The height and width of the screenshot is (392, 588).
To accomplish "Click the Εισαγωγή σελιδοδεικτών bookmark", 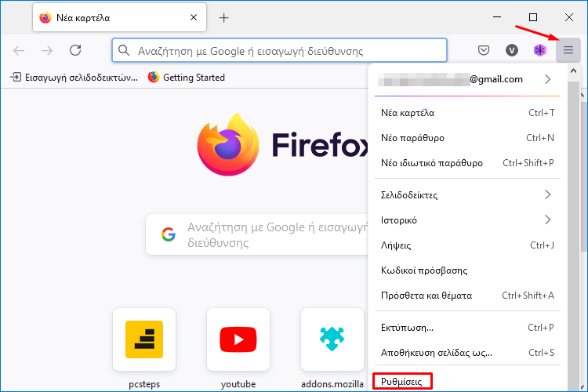I will point(74,78).
